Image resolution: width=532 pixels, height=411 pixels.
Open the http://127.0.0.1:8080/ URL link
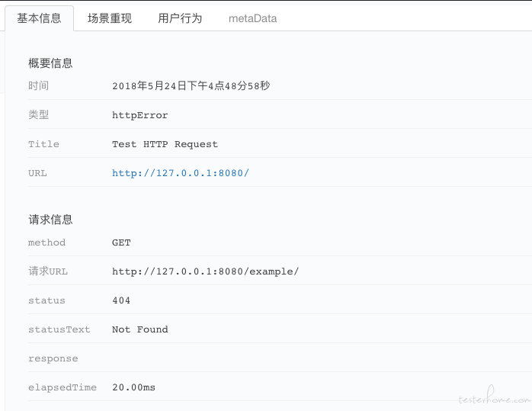[x=181, y=173]
